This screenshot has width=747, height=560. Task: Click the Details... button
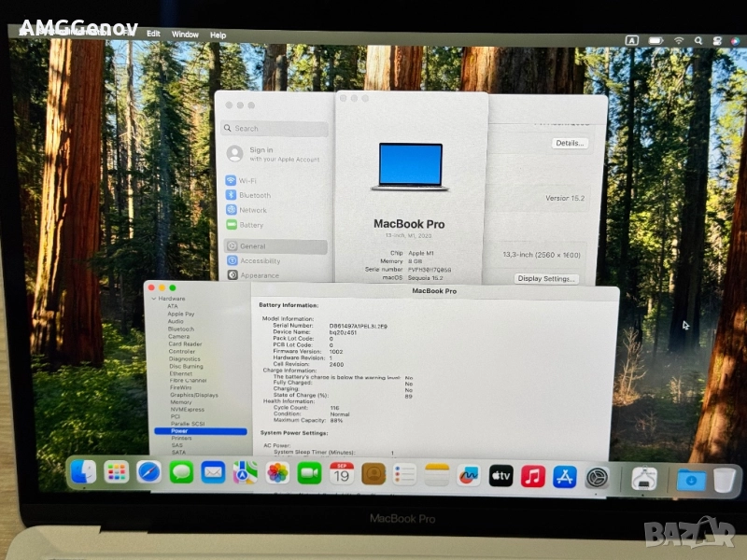coord(570,143)
